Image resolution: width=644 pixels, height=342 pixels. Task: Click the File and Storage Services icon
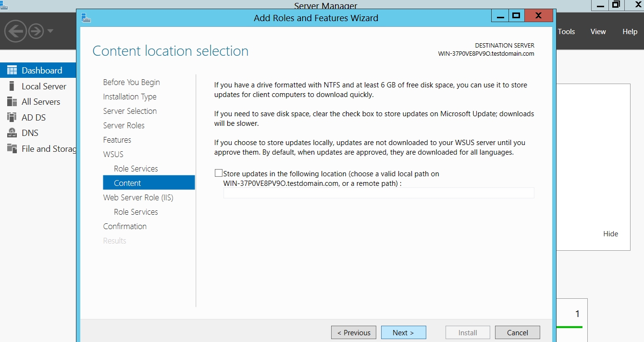(12, 148)
